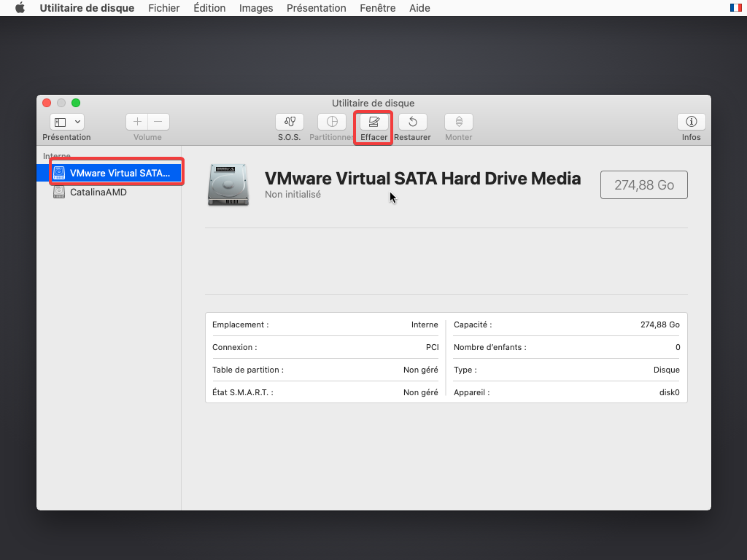The image size is (747, 560).
Task: Click the add volume plus button
Action: pyautogui.click(x=137, y=122)
